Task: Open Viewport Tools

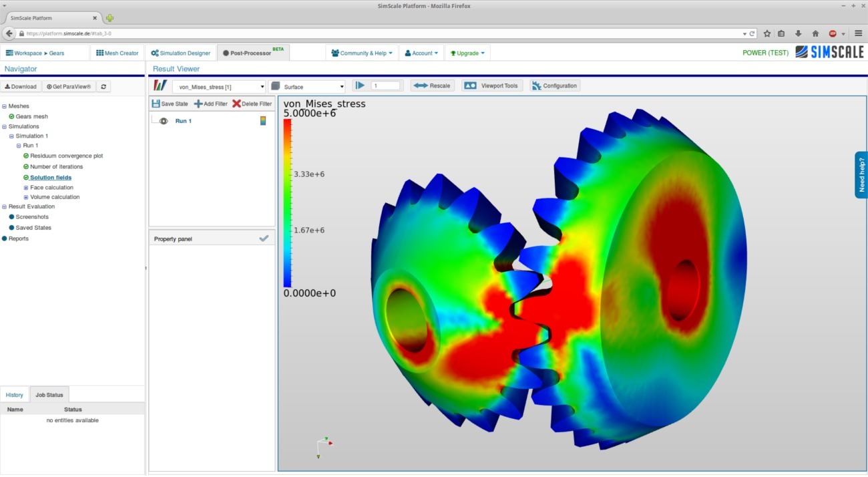Action: pyautogui.click(x=491, y=86)
